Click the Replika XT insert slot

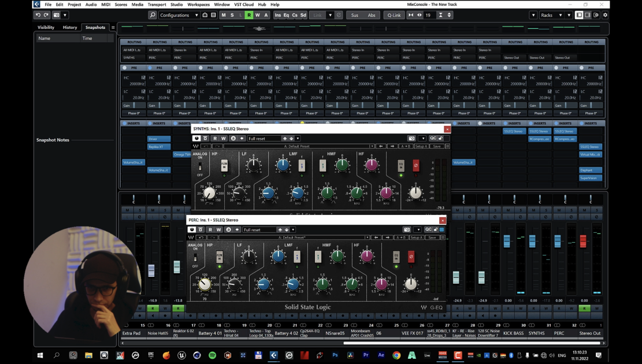(159, 147)
